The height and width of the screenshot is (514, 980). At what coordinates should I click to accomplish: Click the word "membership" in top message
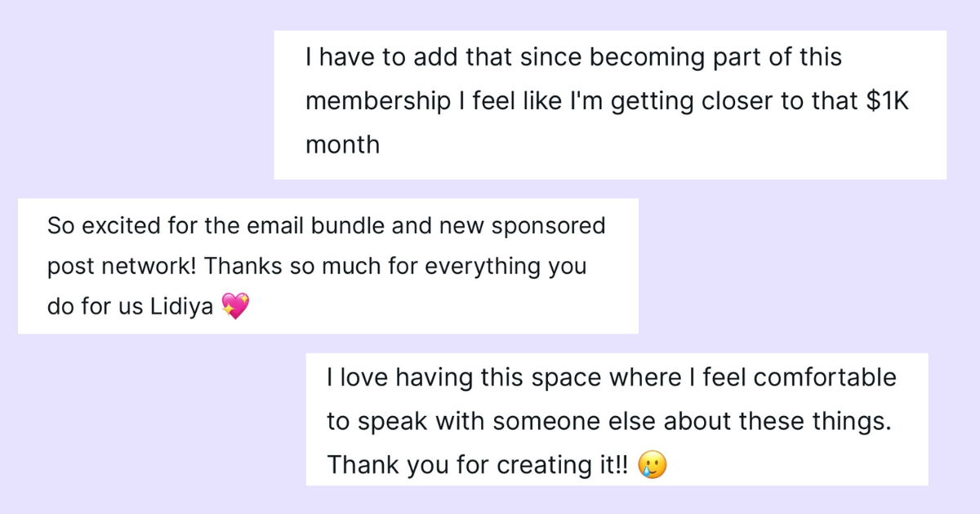click(x=377, y=102)
